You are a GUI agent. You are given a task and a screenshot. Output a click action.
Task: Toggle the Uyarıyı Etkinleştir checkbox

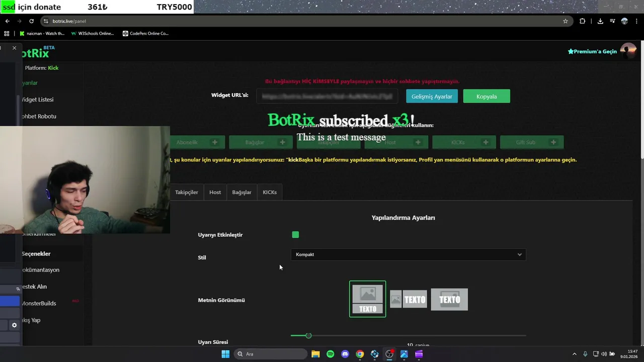click(x=295, y=235)
